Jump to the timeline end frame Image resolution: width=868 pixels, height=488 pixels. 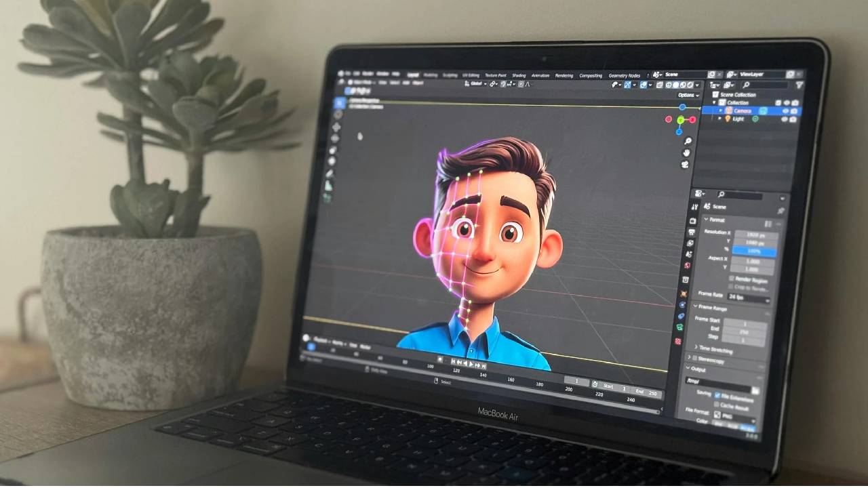pos(484,365)
